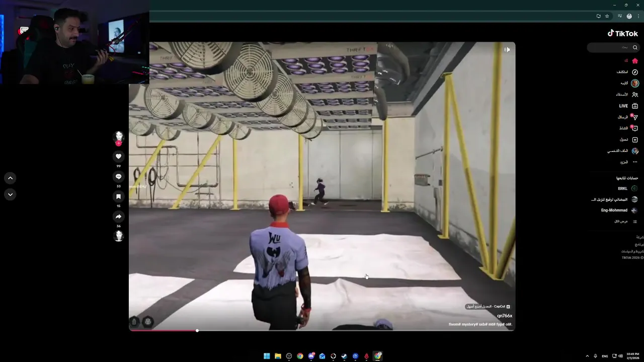Open Activity notifications in sidebar
The image size is (644, 362).
pos(629,128)
